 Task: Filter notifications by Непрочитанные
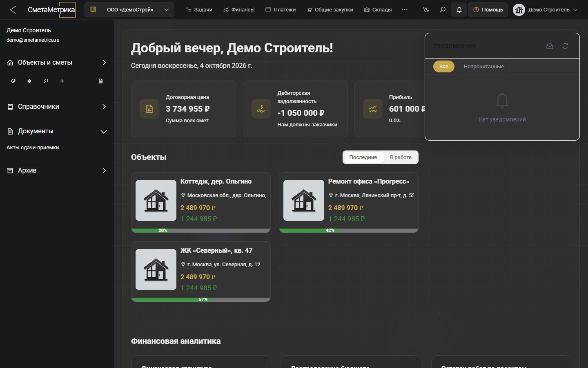click(x=483, y=67)
